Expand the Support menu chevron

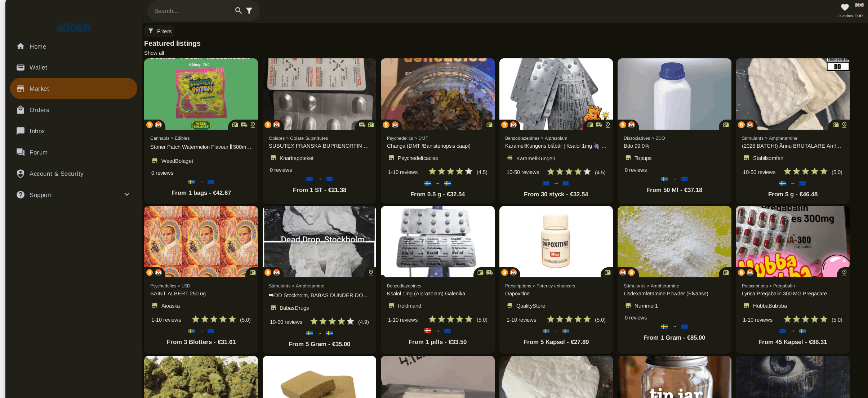(x=127, y=194)
